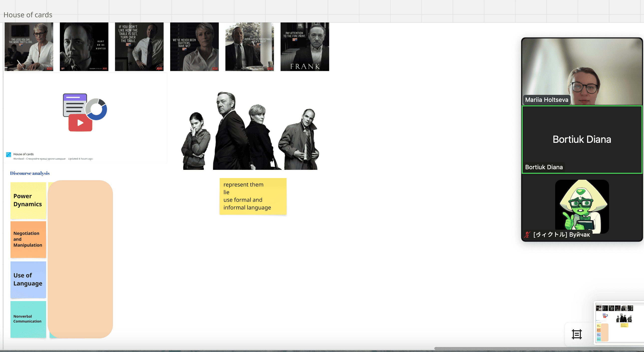The height and width of the screenshot is (352, 644).
Task: Open the House of cards Wordwall link
Action: pos(23,154)
